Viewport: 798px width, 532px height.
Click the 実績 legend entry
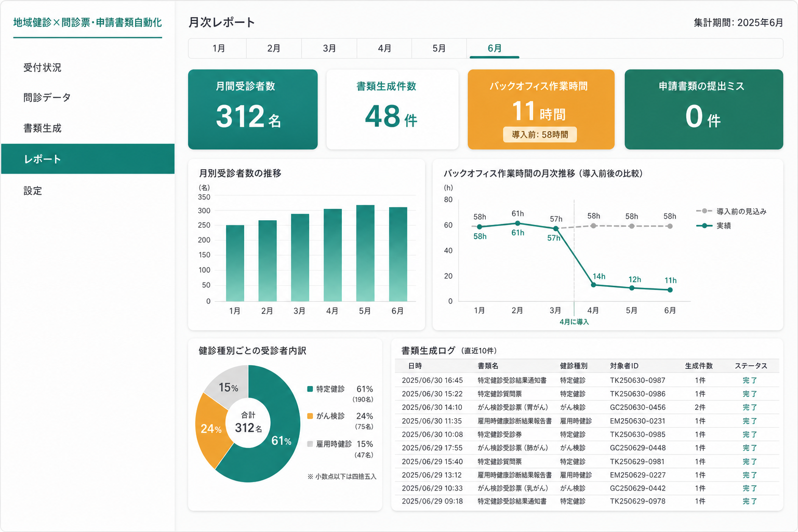713,225
